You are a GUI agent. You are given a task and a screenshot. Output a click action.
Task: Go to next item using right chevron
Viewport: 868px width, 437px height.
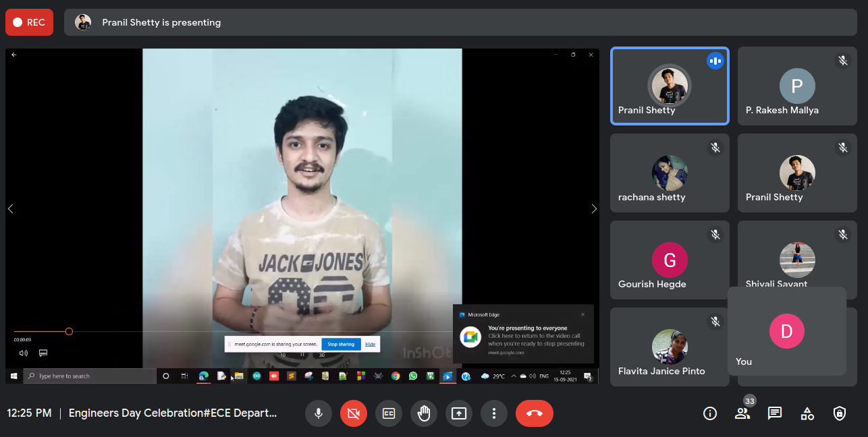pos(594,209)
